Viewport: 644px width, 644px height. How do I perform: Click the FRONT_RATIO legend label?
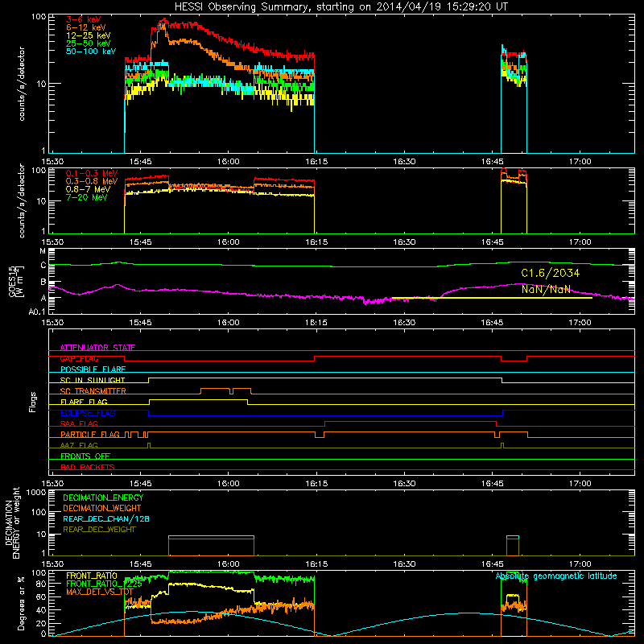[92, 576]
